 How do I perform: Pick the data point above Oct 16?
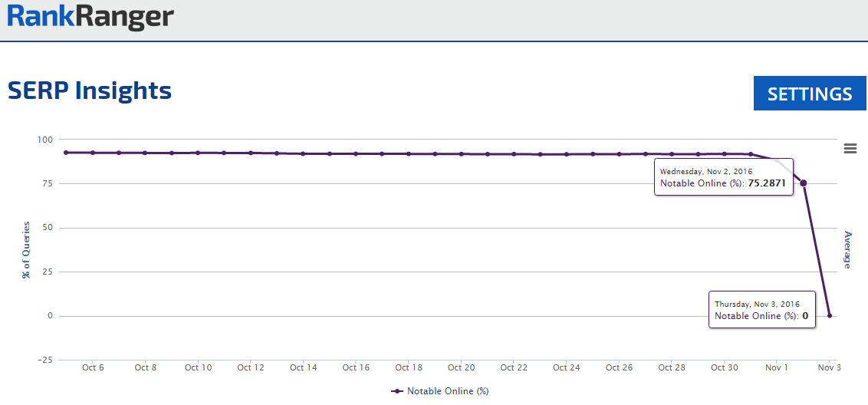tap(356, 153)
